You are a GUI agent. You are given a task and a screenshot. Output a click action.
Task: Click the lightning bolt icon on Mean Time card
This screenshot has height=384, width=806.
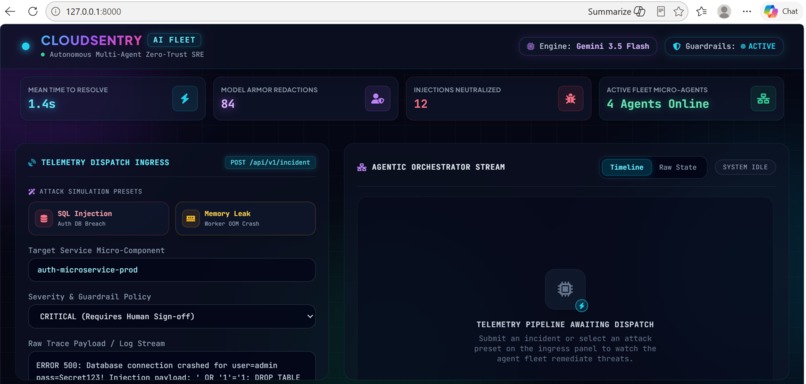185,99
